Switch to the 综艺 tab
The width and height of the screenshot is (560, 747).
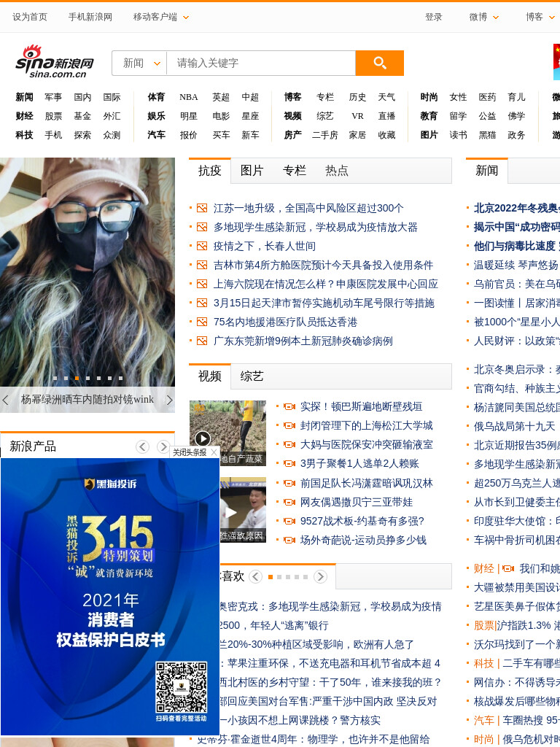tap(252, 376)
